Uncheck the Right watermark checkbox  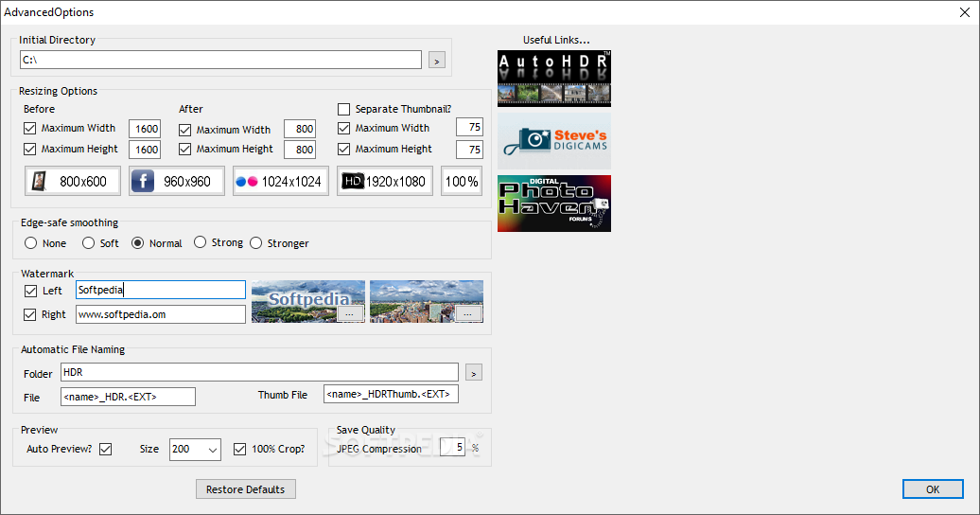coord(30,314)
